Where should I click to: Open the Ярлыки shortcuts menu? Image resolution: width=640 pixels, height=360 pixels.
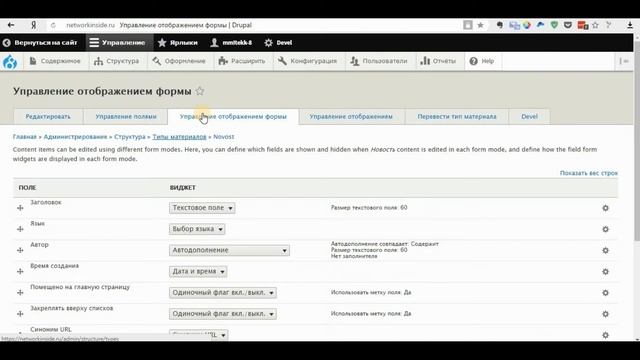click(x=178, y=43)
